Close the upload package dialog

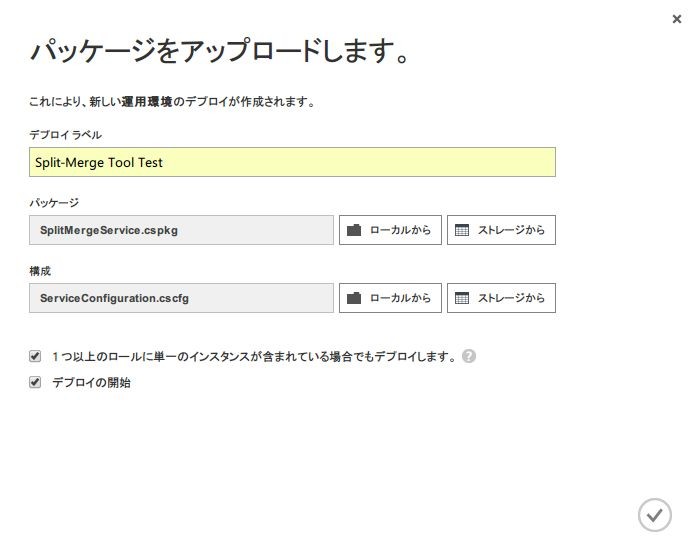pos(677,19)
